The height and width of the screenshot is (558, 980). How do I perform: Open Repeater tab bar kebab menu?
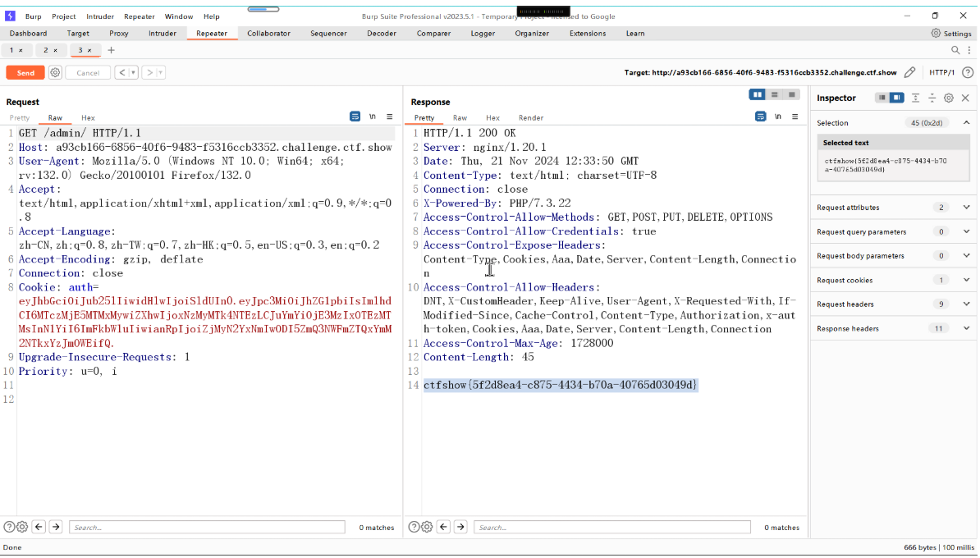point(969,50)
